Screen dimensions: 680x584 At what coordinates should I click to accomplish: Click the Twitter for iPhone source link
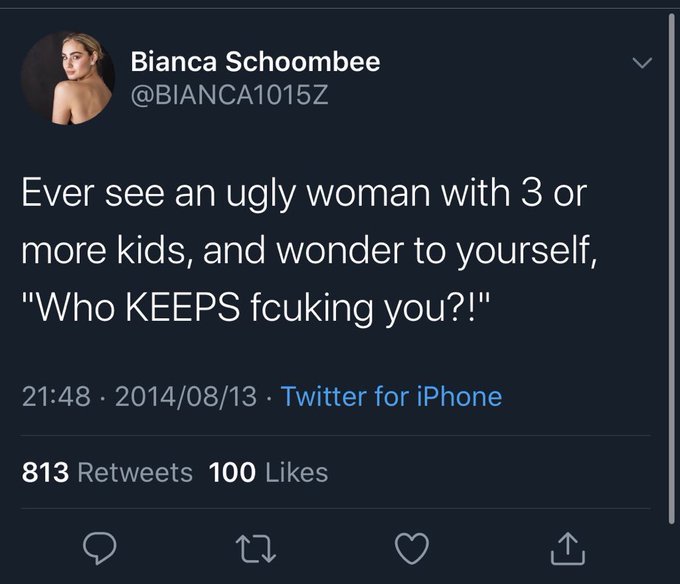(x=391, y=397)
